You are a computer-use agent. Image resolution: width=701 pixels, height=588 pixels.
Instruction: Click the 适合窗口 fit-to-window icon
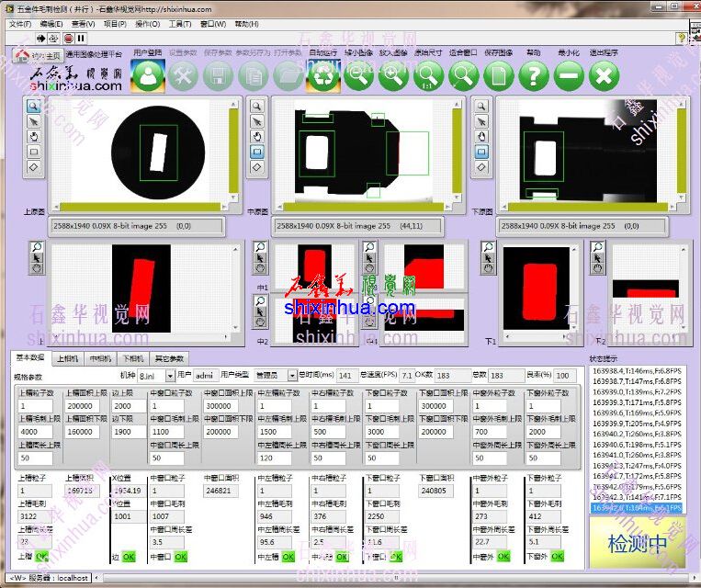coord(463,75)
